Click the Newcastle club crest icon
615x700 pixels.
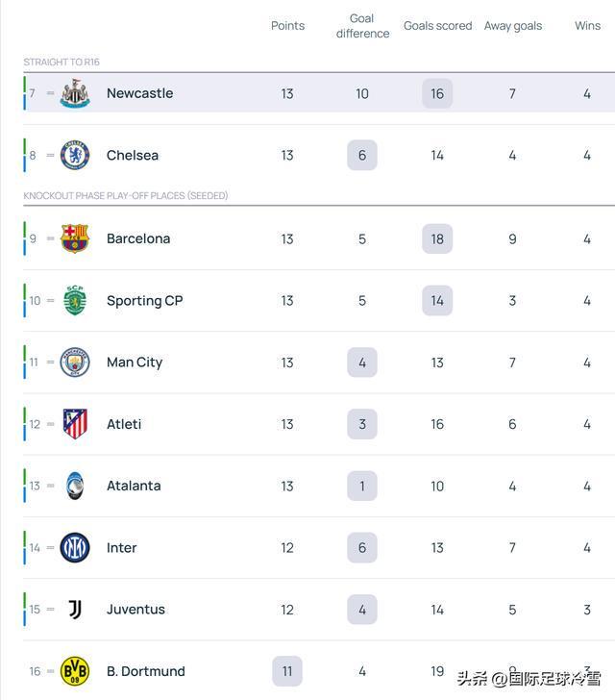tap(75, 94)
